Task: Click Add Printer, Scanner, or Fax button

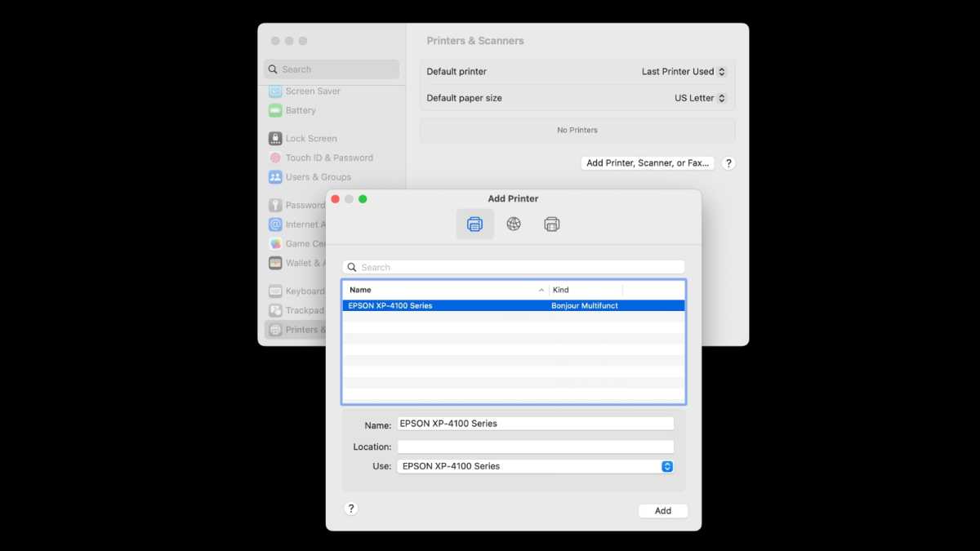Action: pos(648,163)
